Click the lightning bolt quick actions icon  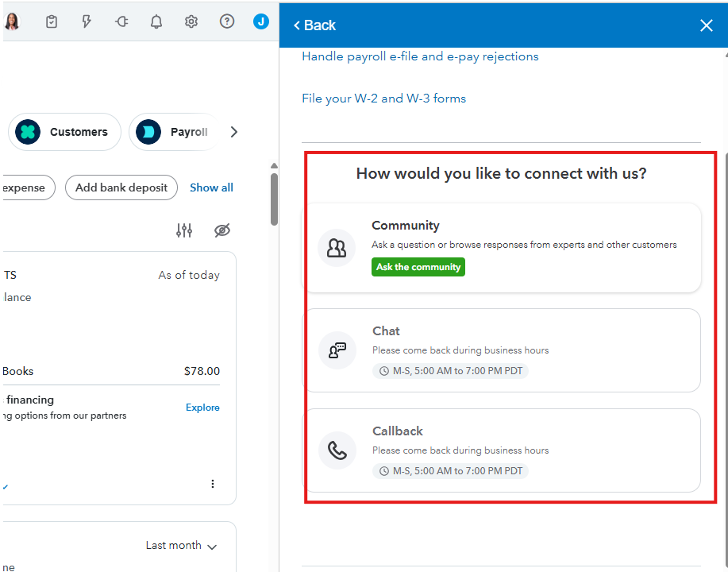(87, 21)
